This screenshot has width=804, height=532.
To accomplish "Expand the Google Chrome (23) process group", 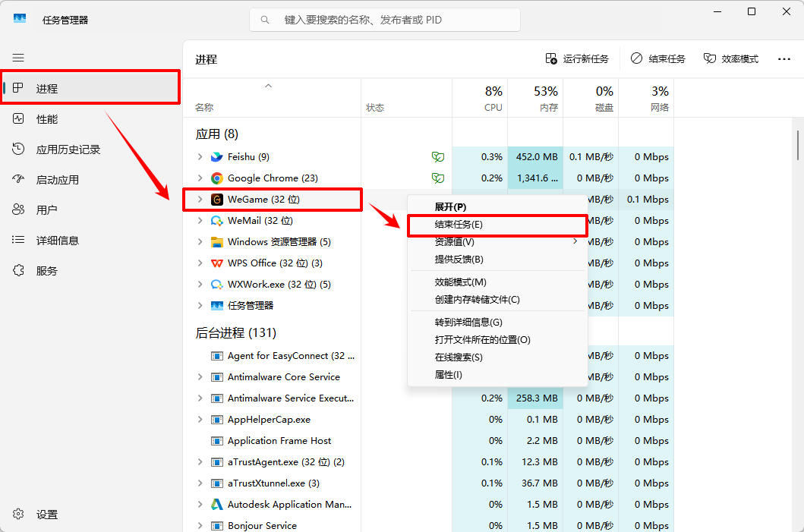I will pyautogui.click(x=200, y=178).
